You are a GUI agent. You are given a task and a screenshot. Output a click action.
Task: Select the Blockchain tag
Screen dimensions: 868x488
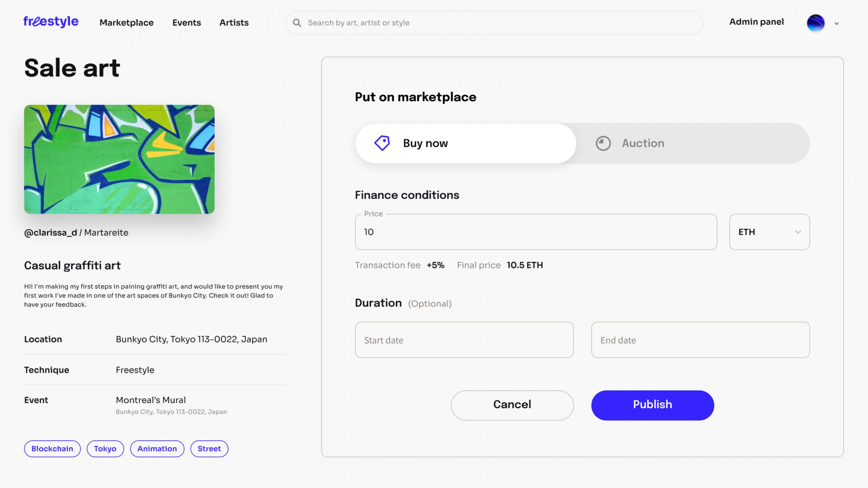[52, 449]
